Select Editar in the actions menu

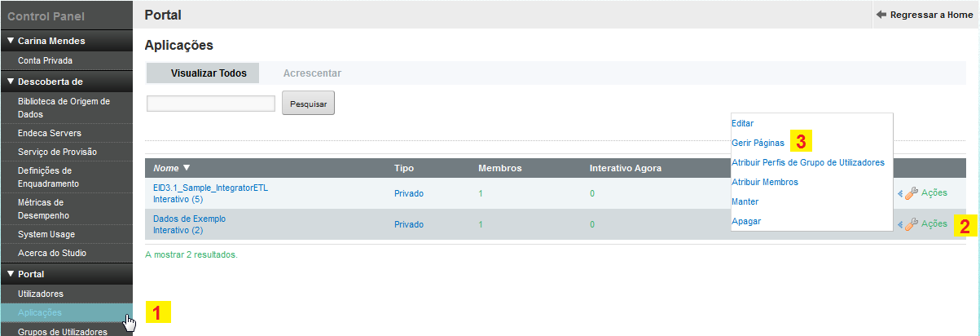point(742,122)
